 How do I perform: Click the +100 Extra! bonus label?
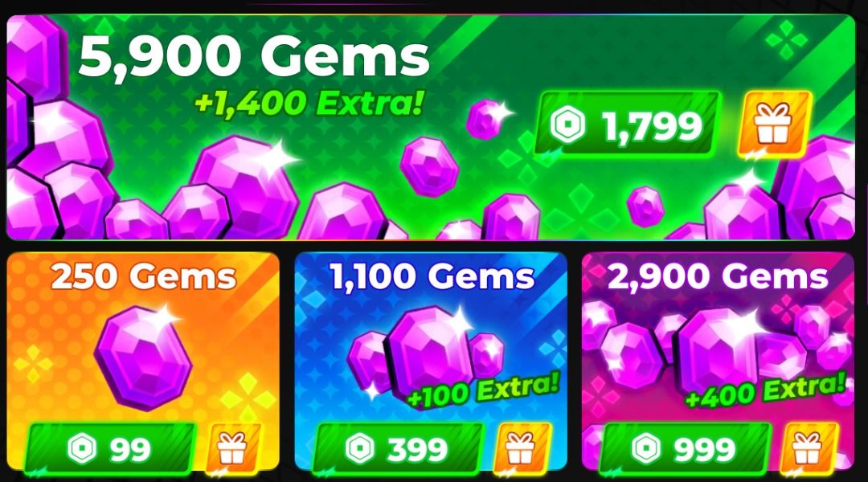pos(484,390)
